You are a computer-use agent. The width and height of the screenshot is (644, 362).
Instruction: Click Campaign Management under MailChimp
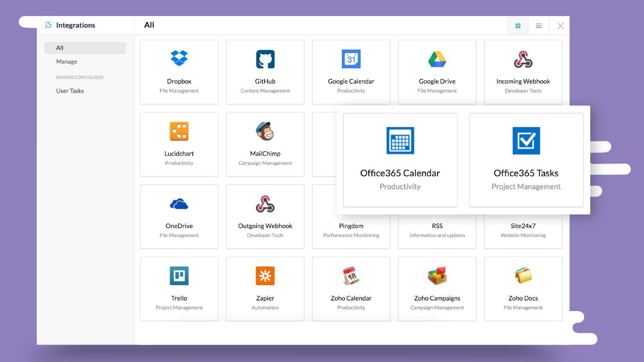click(x=265, y=163)
